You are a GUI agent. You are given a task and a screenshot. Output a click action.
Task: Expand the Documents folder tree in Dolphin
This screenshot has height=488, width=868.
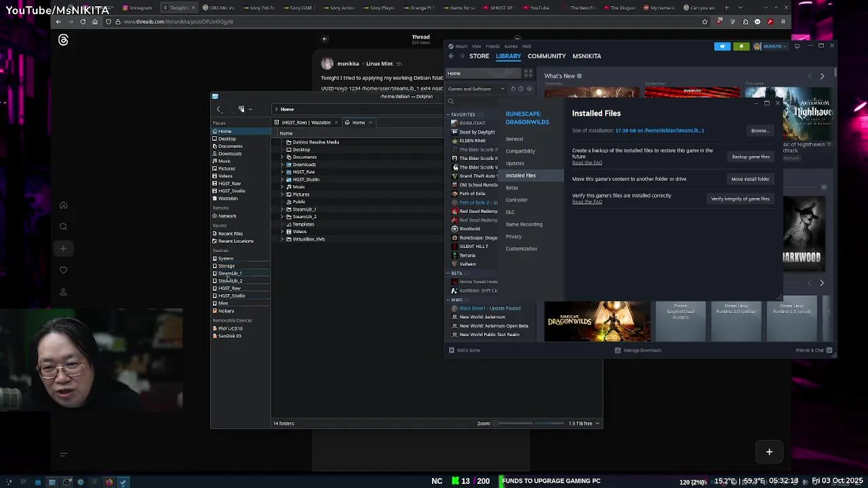tap(282, 157)
